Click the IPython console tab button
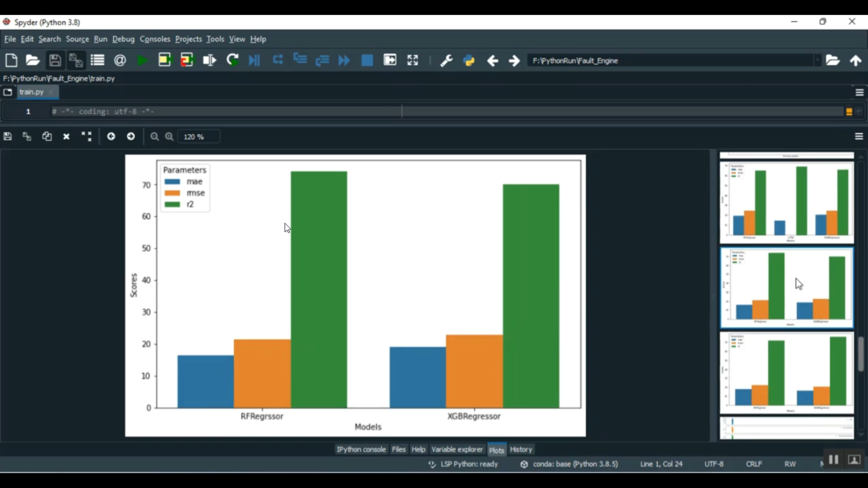This screenshot has width=868, height=488. 361,449
